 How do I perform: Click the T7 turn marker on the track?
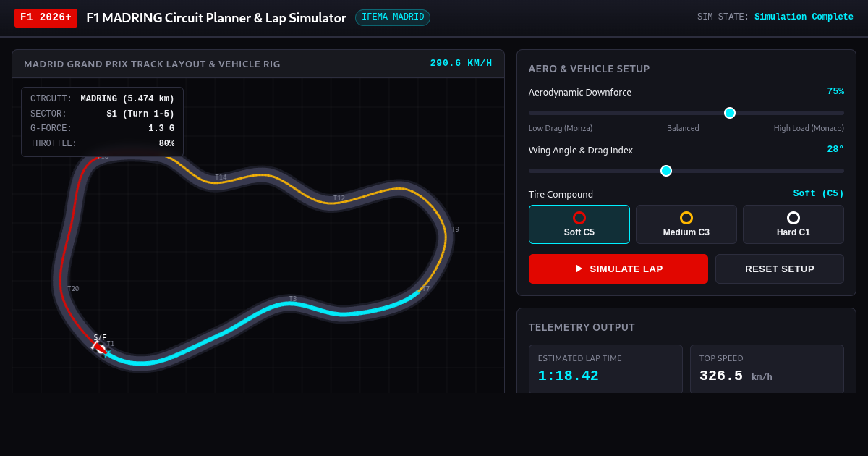coord(425,289)
